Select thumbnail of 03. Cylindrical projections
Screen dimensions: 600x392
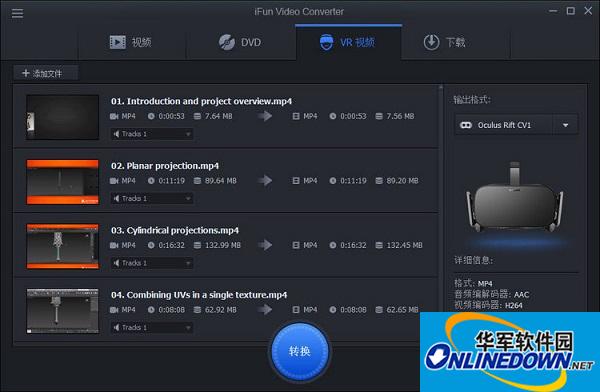[x=63, y=246]
